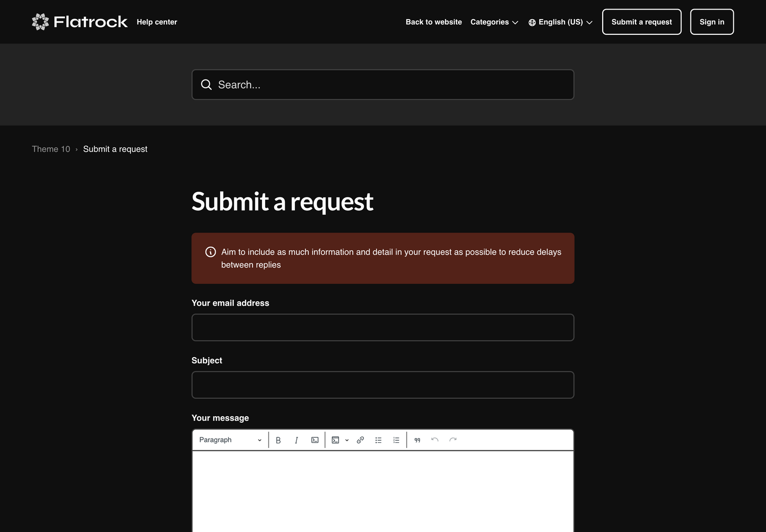Redo the last edit

pyautogui.click(x=453, y=440)
